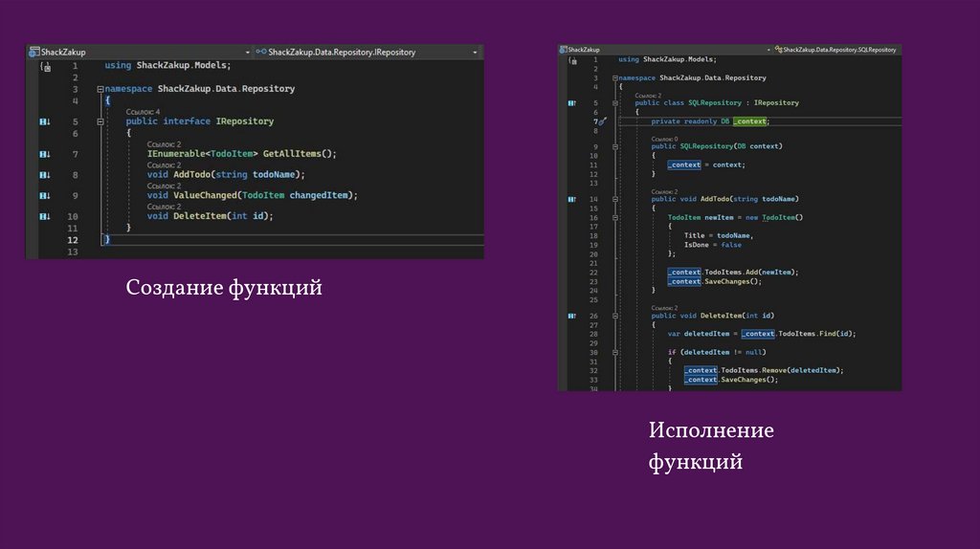
Task: Click 'changedItem' parameter on line 9
Action: pyautogui.click(x=318, y=195)
